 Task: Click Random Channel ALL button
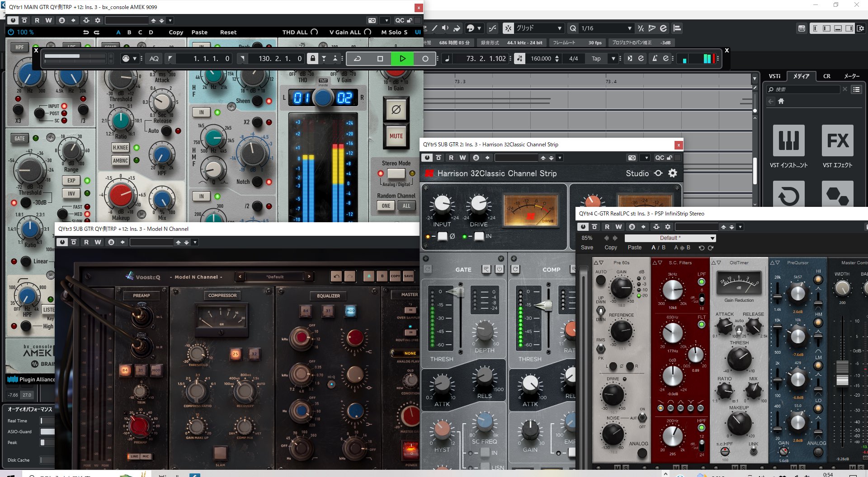click(406, 206)
